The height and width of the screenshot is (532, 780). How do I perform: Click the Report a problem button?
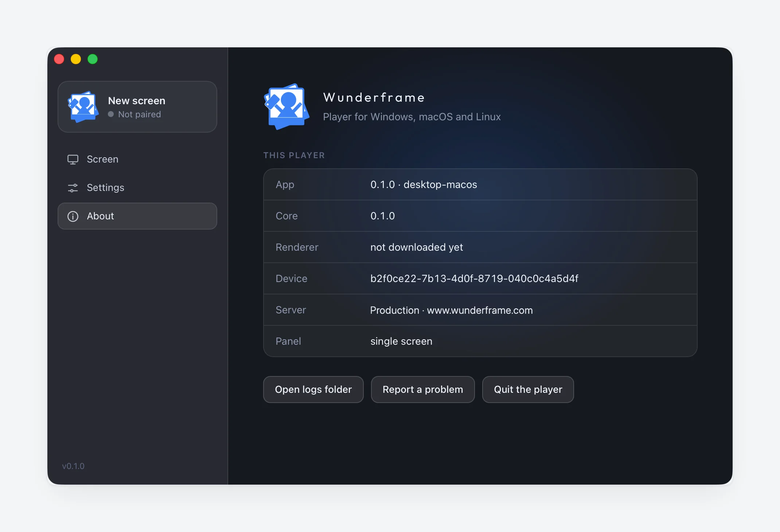(x=423, y=390)
